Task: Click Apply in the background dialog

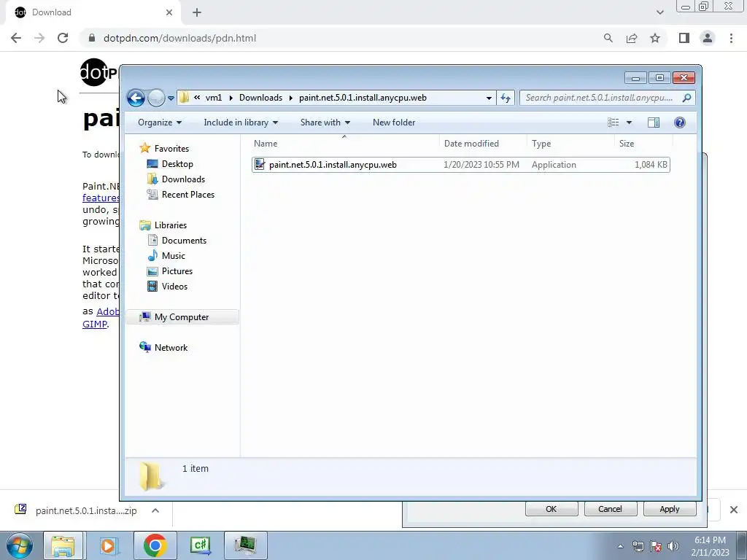Action: [x=670, y=509]
